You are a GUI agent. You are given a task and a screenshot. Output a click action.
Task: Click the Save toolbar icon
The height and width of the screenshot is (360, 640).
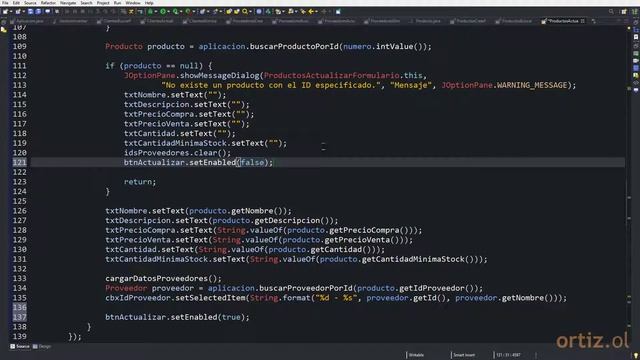click(x=31, y=11)
